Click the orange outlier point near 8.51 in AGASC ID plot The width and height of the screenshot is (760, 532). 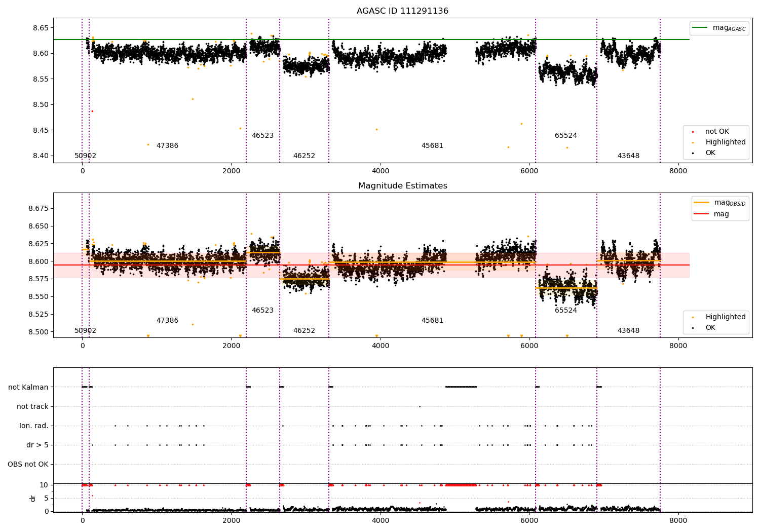193,99
